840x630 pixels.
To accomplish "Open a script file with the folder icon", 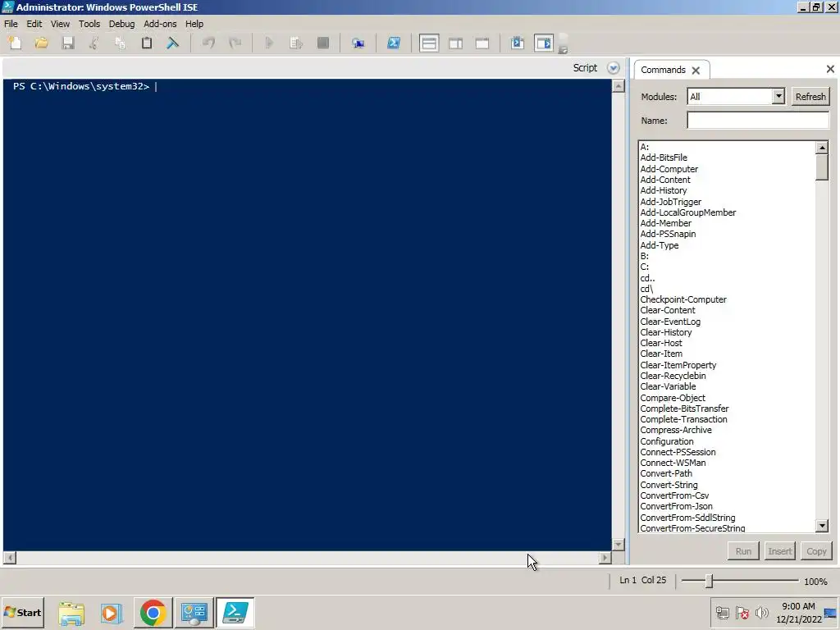I will tap(41, 43).
